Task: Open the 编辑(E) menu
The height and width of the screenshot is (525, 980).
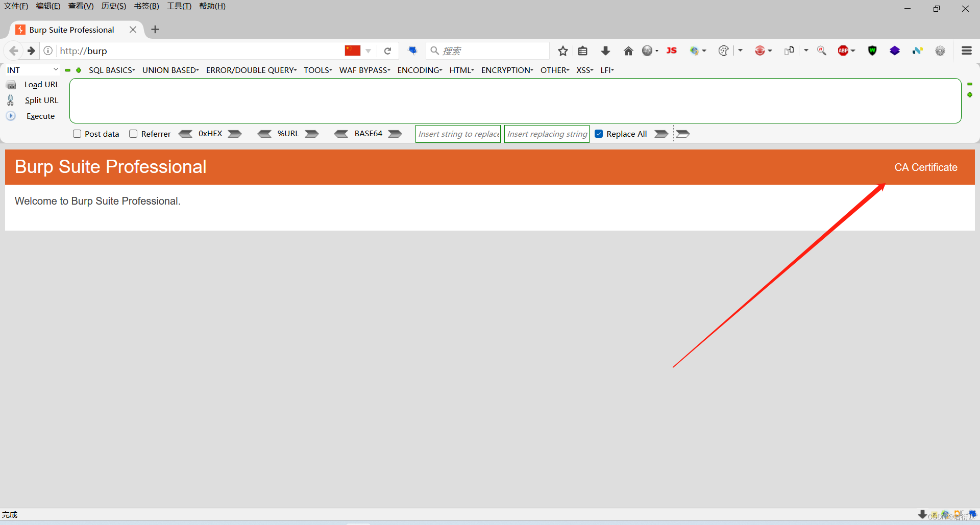Action: [48, 6]
